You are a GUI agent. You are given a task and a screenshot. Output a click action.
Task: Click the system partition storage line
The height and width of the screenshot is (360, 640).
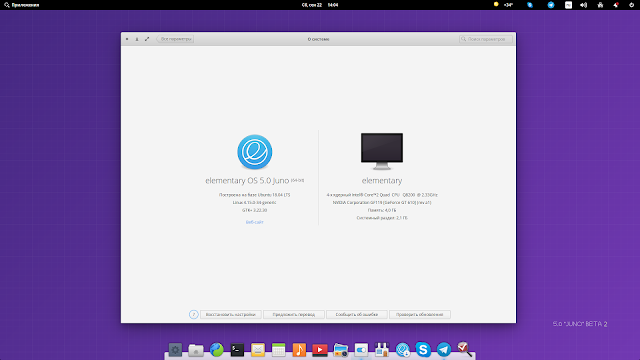pyautogui.click(x=382, y=218)
